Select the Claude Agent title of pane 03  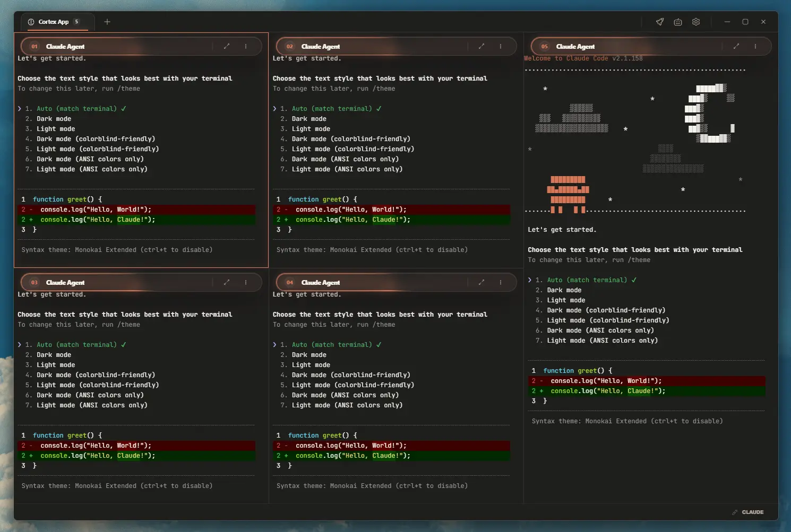(x=65, y=283)
